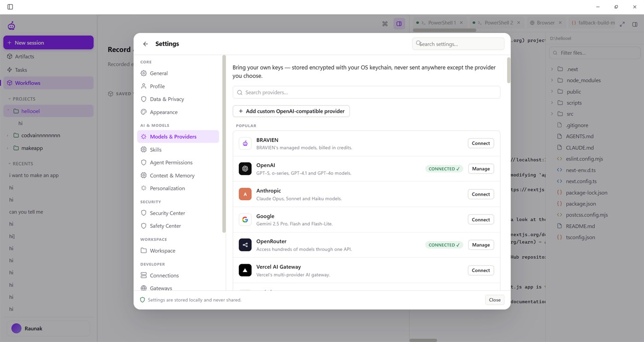Click the Anthropic provider logo
The width and height of the screenshot is (644, 342).
pos(245,194)
